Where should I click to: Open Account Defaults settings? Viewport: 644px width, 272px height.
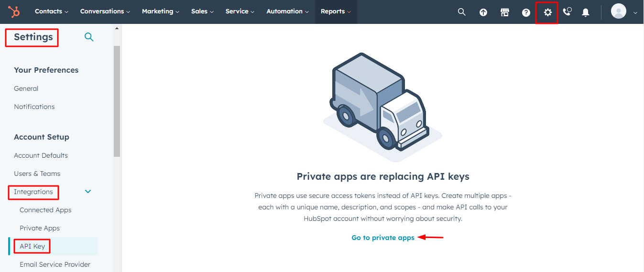tap(41, 155)
